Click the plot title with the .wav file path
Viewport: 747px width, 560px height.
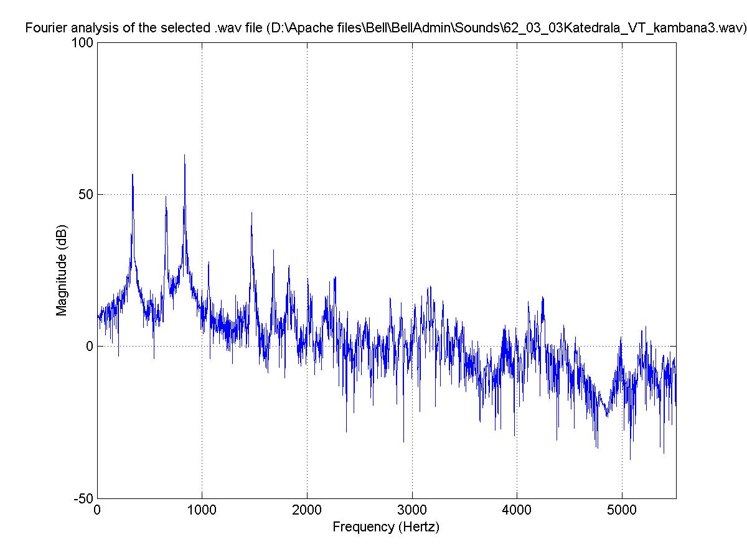[385, 28]
